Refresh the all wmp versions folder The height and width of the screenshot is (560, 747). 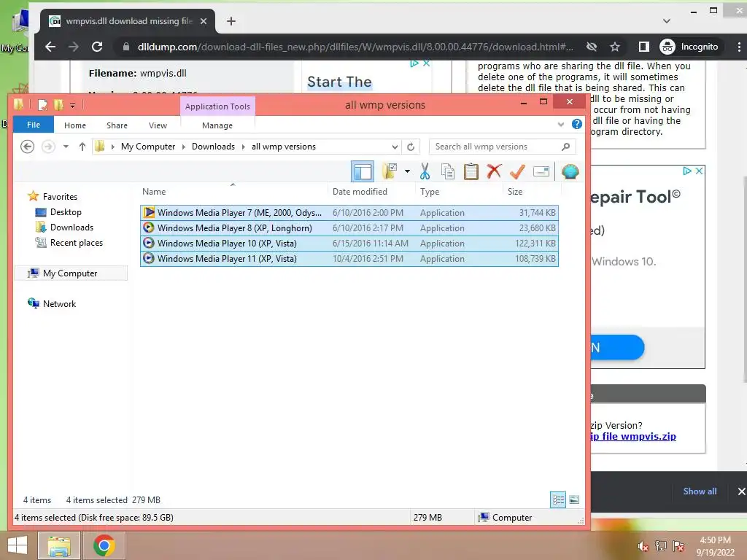pos(411,147)
